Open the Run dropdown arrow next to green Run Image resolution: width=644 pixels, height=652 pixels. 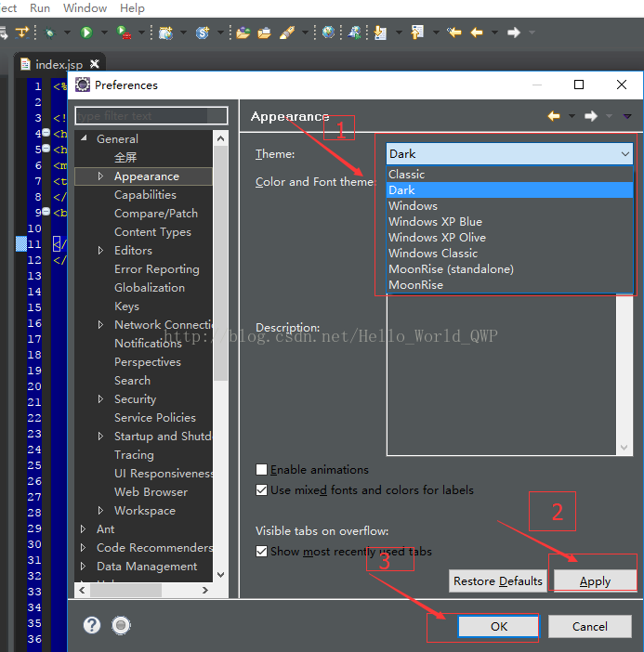point(104,32)
